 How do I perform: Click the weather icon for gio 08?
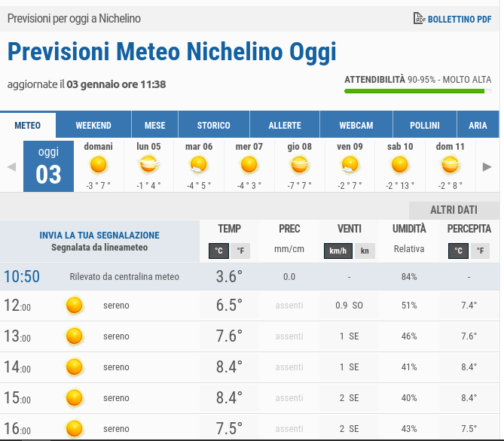click(299, 164)
